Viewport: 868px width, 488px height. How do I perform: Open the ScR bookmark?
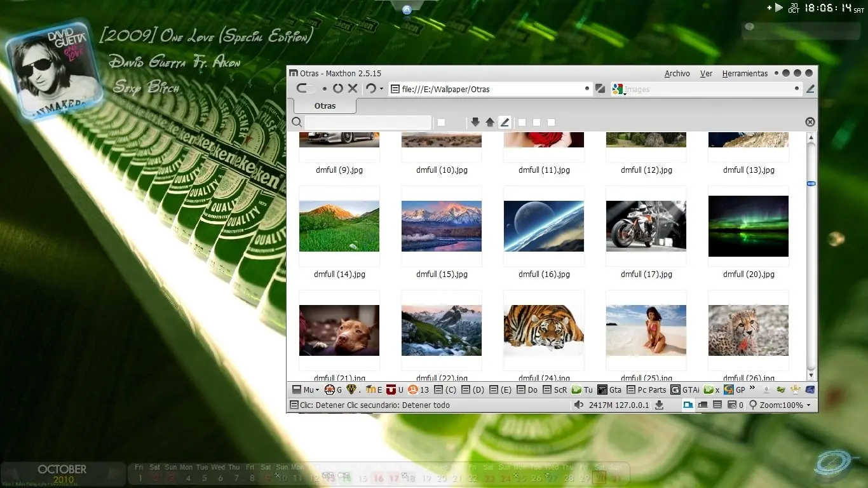click(555, 390)
